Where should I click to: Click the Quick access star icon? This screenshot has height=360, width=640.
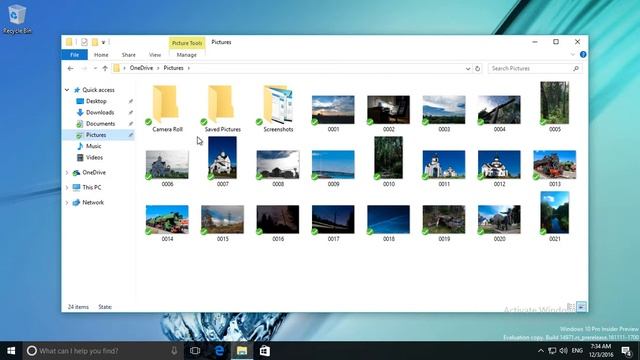coord(77,90)
